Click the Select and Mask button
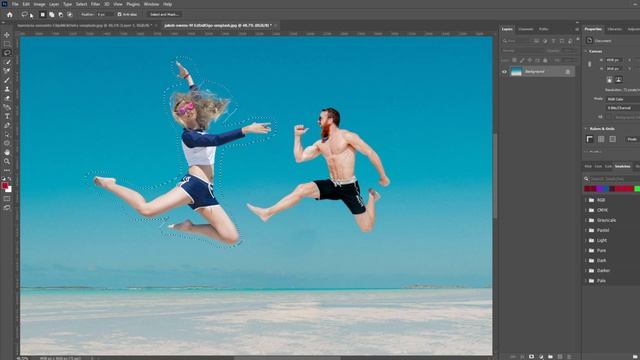This screenshot has width=640, height=360. pyautogui.click(x=164, y=15)
